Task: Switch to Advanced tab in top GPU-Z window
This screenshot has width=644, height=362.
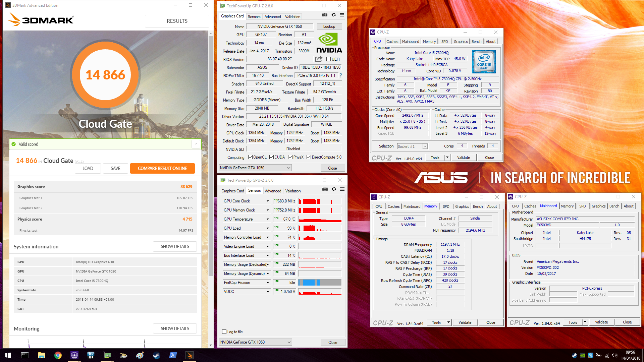Action: pyautogui.click(x=273, y=17)
